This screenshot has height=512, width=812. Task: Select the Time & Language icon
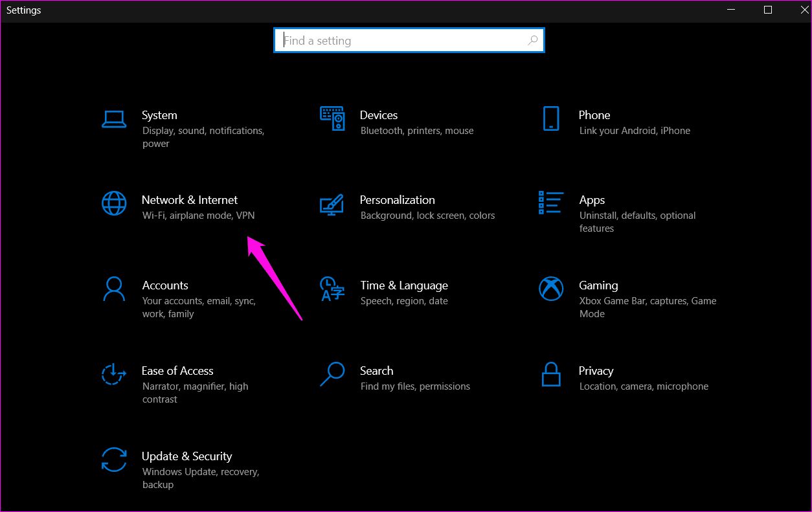[332, 289]
